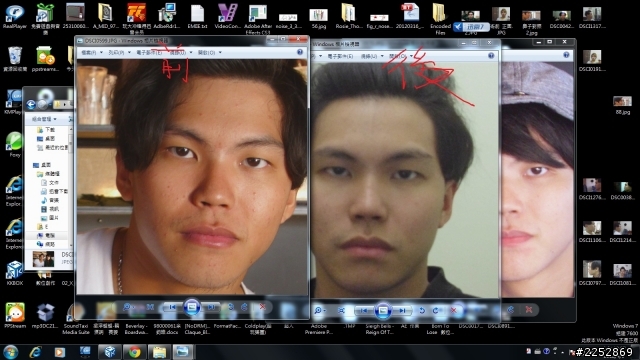Viewport: 640px width, 360px height.
Task: Open zoom magnifier in middle photo viewer
Action: 319,311
